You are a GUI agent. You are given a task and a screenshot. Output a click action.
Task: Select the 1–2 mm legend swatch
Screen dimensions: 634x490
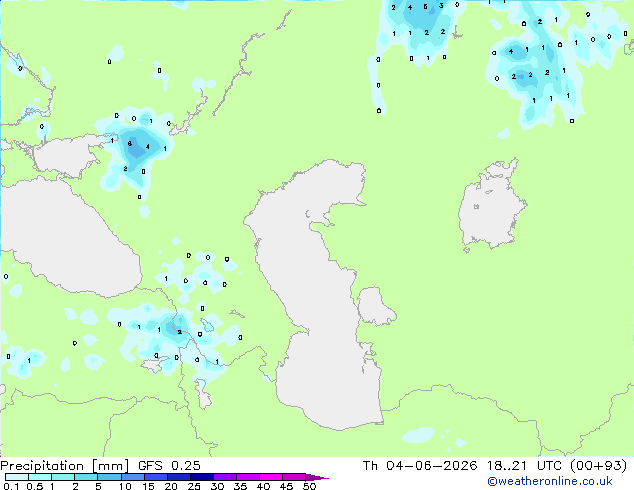click(63, 477)
